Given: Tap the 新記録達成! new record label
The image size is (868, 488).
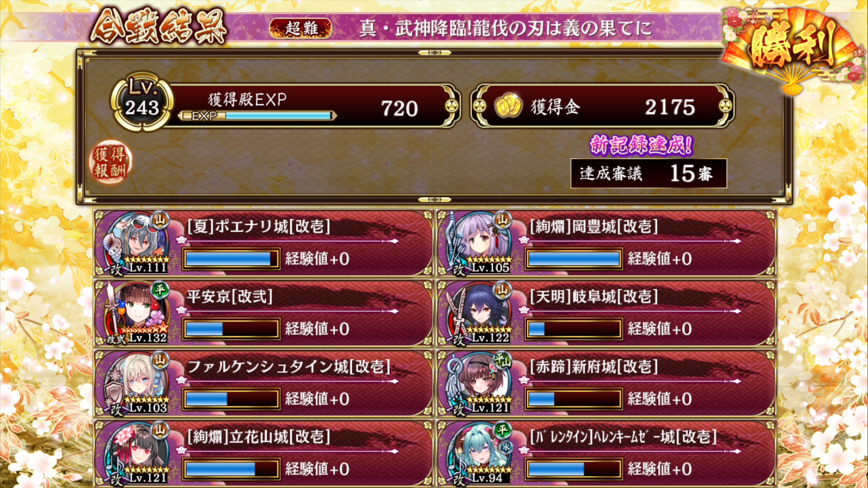Looking at the screenshot, I should 641,145.
